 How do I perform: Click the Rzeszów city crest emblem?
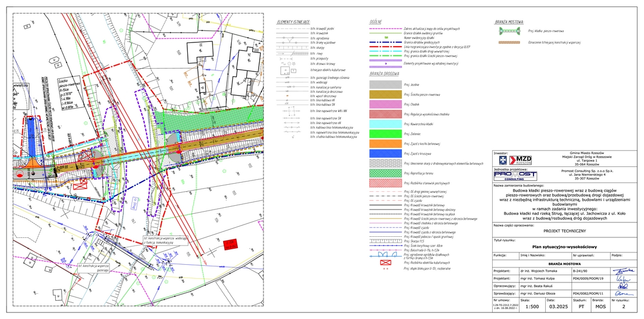coord(501,160)
